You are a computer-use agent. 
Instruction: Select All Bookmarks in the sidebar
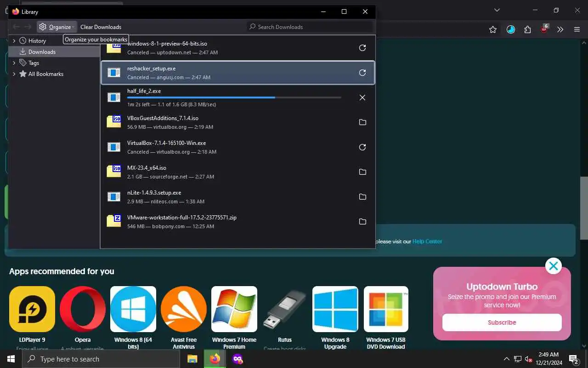pos(45,74)
